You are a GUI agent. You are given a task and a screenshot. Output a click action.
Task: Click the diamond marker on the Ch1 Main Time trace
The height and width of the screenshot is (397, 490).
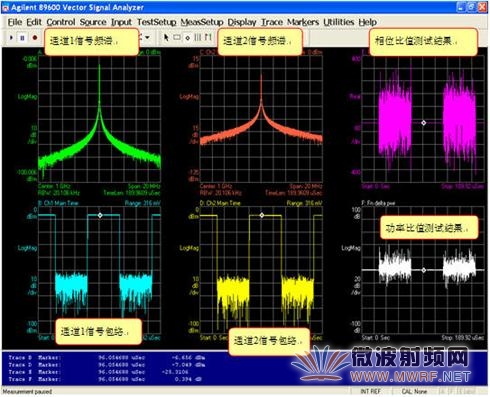(x=100, y=215)
